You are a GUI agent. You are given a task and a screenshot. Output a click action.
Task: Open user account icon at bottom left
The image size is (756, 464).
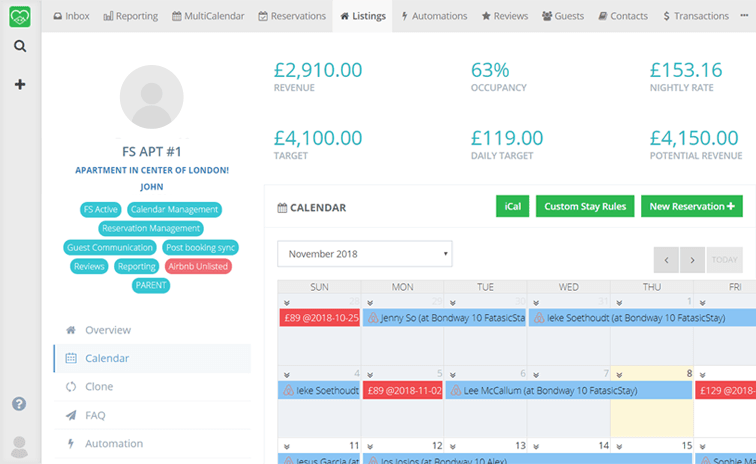tap(19, 446)
